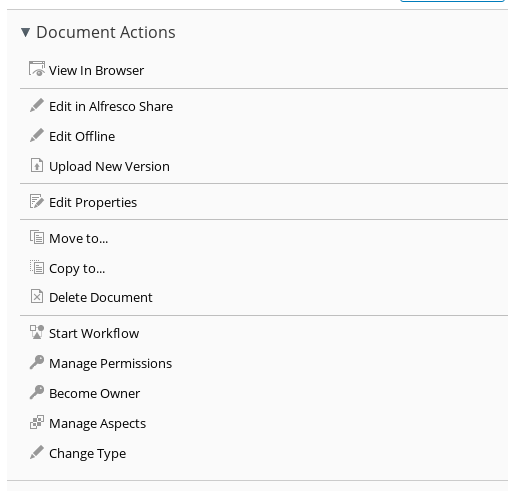Click the Edit in Alfresco Share pencil icon
The image size is (512, 491).
pyautogui.click(x=37, y=105)
